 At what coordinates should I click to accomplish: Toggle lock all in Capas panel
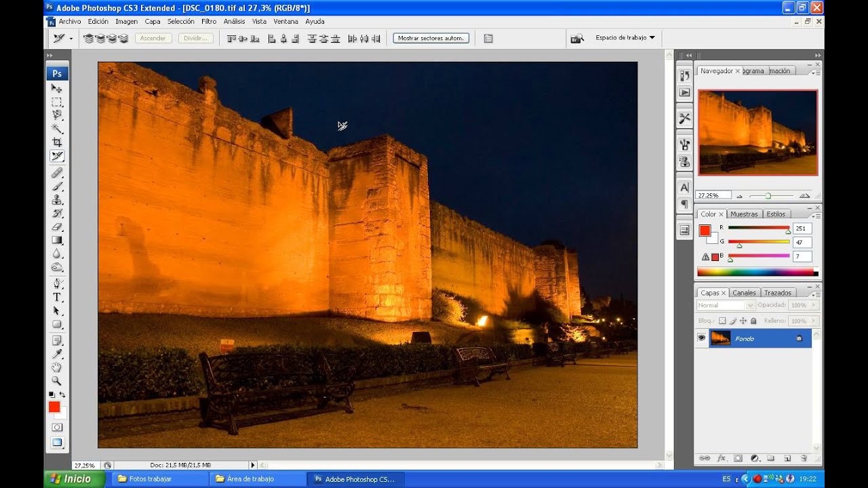pyautogui.click(x=753, y=321)
